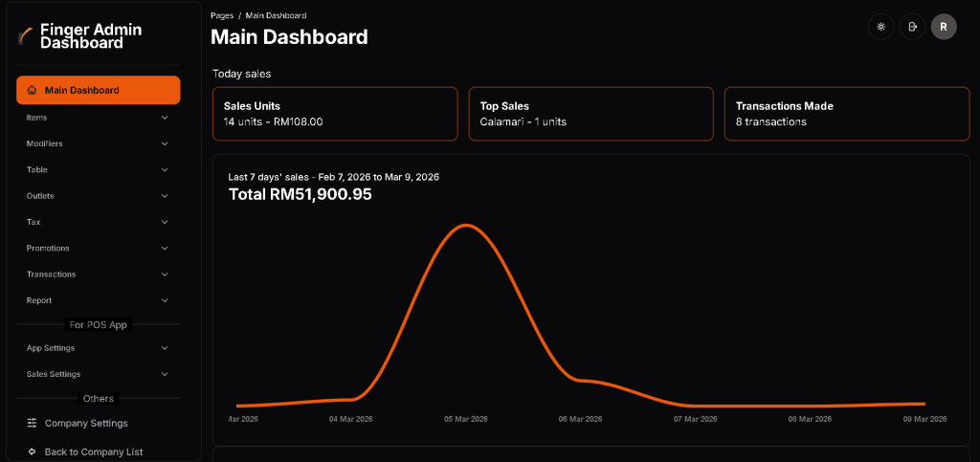The height and width of the screenshot is (462, 980).
Task: Open the Transactions menu item
Action: click(98, 275)
